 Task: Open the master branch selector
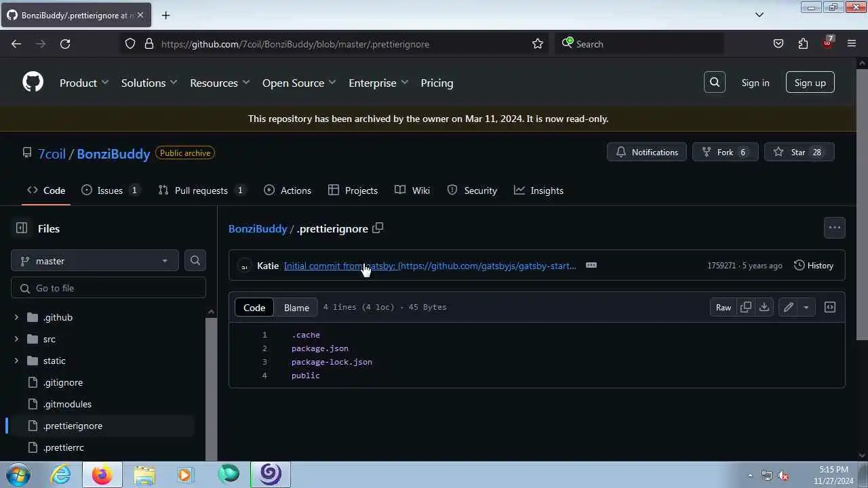coord(94,261)
